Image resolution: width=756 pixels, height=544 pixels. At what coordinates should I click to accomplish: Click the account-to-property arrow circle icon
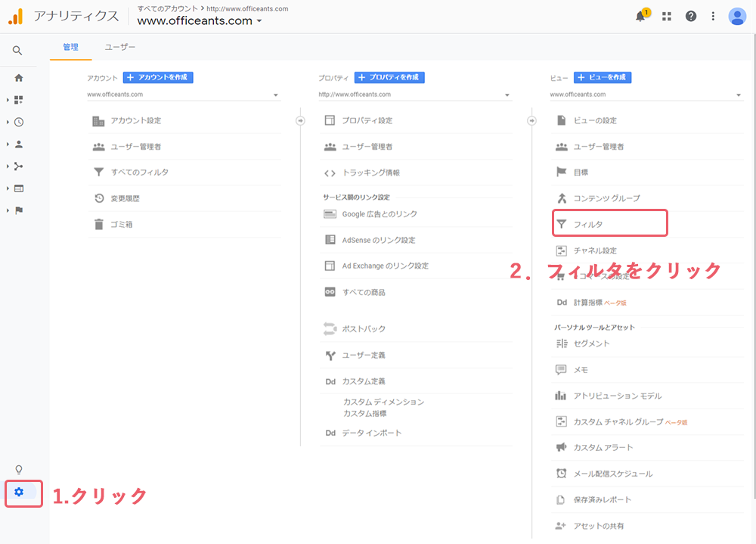(300, 120)
